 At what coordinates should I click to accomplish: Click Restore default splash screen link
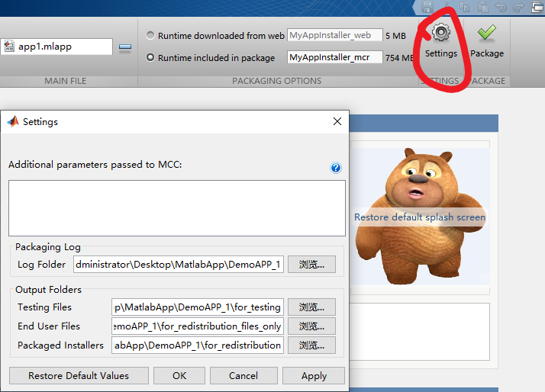[420, 217]
